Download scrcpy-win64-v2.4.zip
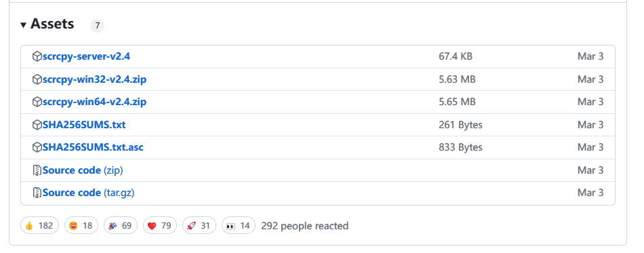 [94, 102]
